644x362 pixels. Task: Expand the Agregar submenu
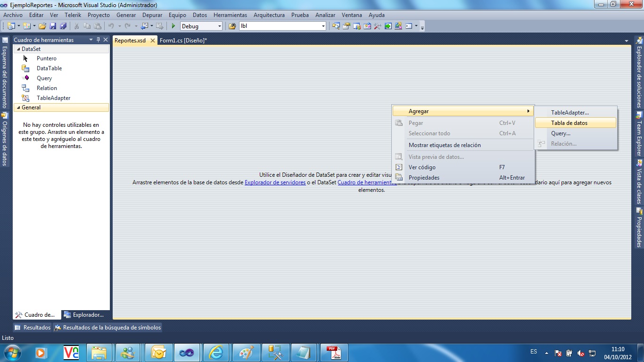click(463, 111)
